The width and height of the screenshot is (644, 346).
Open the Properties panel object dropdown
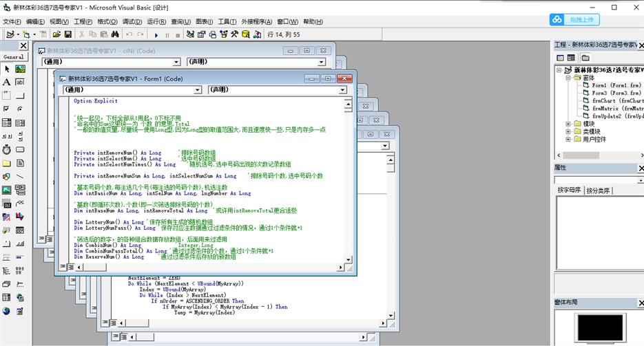tap(641, 180)
